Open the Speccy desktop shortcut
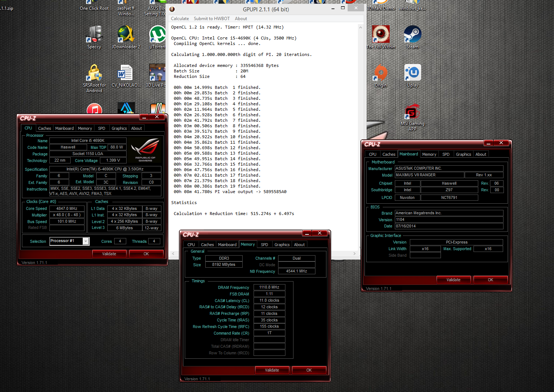The height and width of the screenshot is (392, 554). tap(94, 37)
